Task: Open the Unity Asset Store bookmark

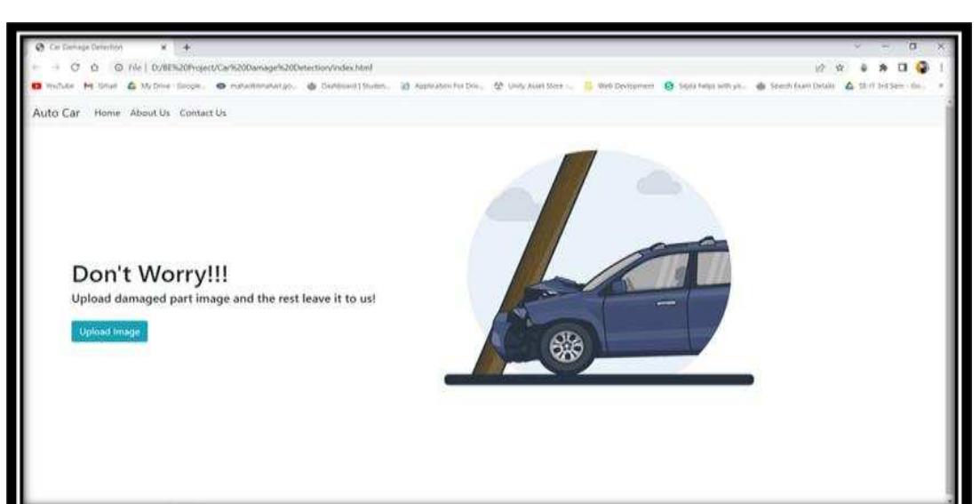Action: (x=535, y=87)
